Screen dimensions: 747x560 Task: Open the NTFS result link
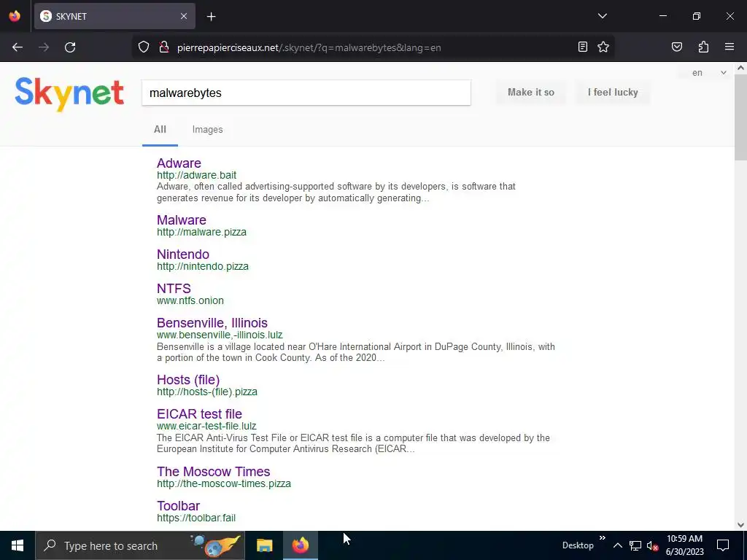coord(174,289)
